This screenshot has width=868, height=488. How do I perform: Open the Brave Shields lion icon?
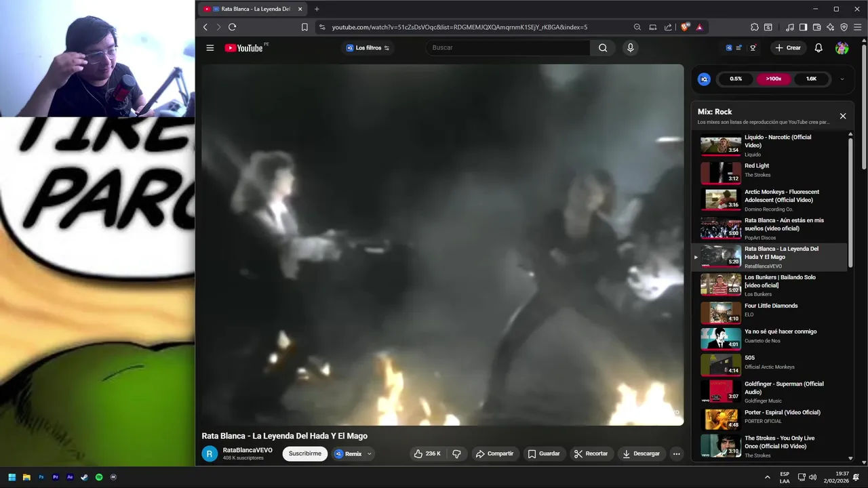tap(686, 27)
